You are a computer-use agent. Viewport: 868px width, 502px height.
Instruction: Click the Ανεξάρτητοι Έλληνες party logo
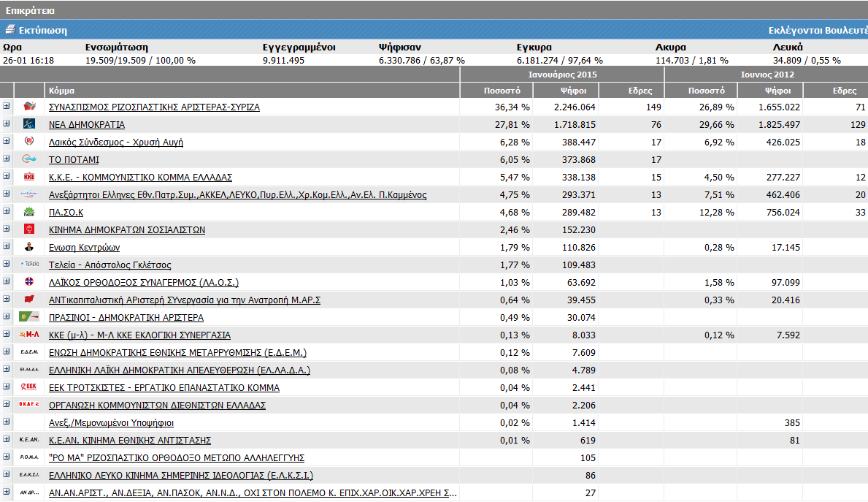[x=28, y=194]
